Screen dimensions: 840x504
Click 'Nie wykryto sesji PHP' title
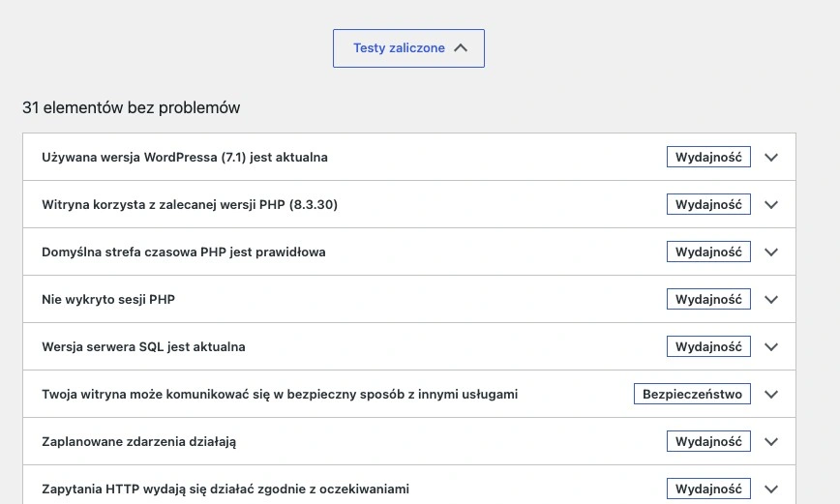coord(108,299)
